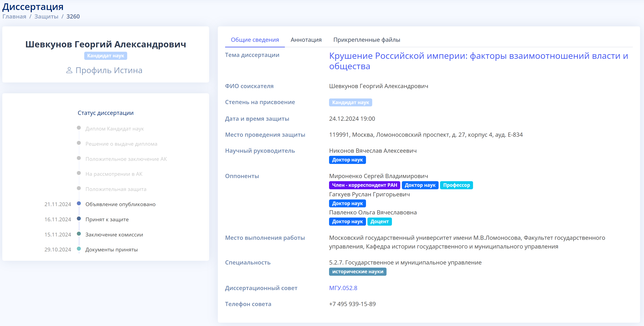Screen dimensions: 644x326
Task: Click Доктор наук badge under Мироненко Сергей Владимирович
Action: [x=420, y=185]
